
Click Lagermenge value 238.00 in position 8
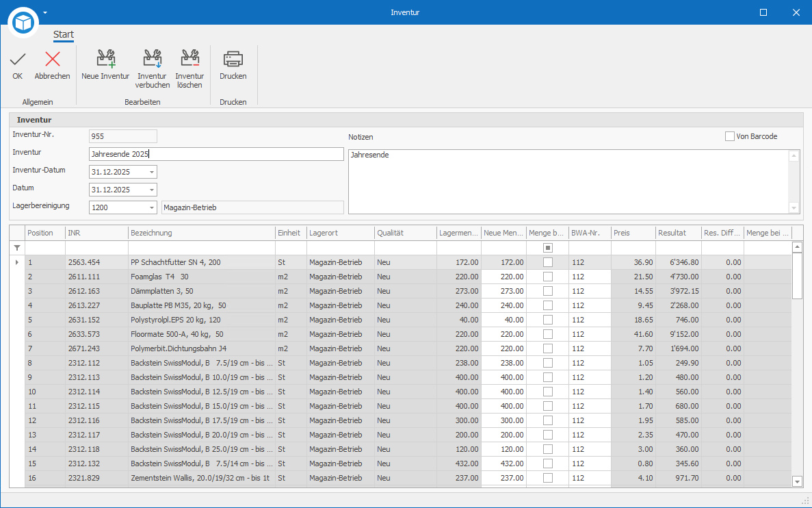pos(459,363)
